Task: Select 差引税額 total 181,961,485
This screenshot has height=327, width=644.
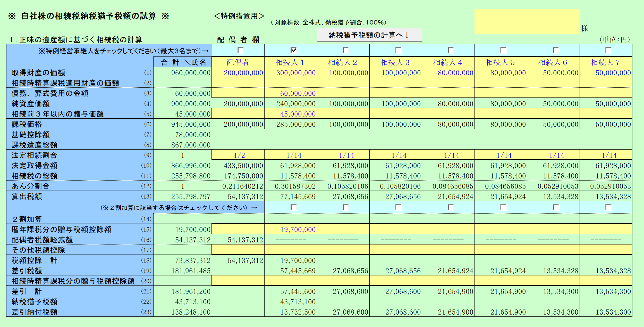Action: (183, 271)
